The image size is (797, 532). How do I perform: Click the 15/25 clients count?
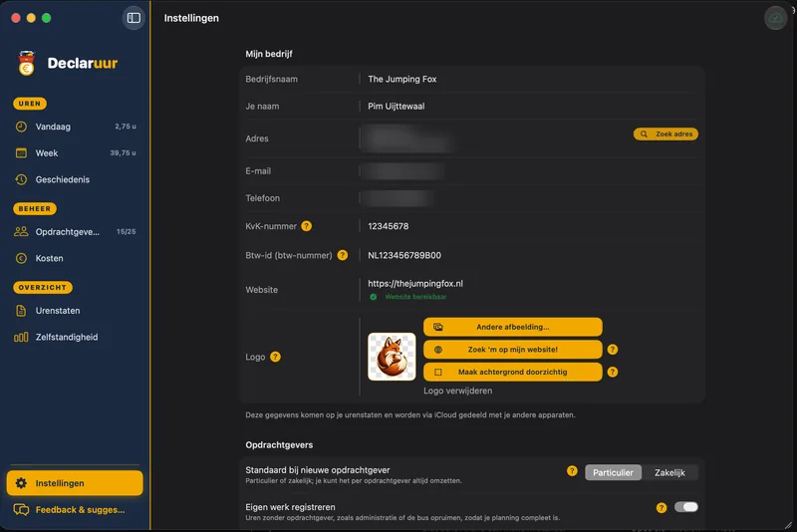pyautogui.click(x=127, y=232)
